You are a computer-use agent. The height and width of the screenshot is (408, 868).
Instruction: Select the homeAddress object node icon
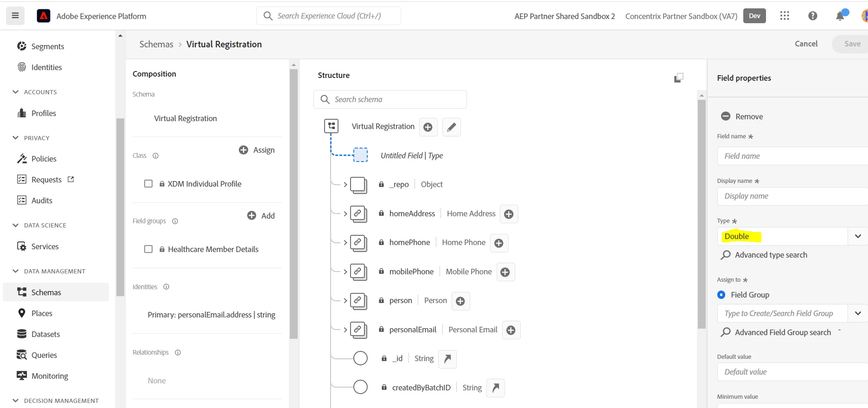pos(358,214)
